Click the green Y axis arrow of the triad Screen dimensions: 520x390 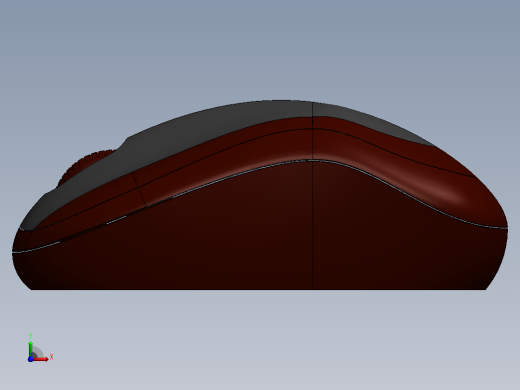pos(31,349)
